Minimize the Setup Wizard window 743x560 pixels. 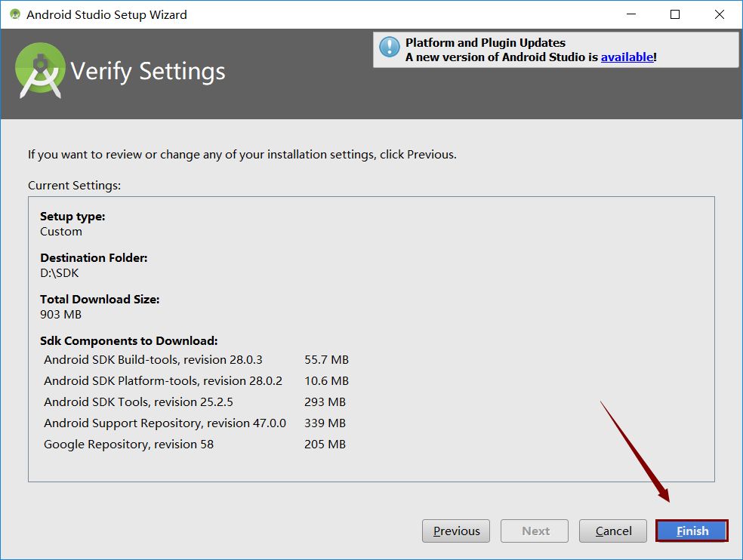pyautogui.click(x=631, y=14)
